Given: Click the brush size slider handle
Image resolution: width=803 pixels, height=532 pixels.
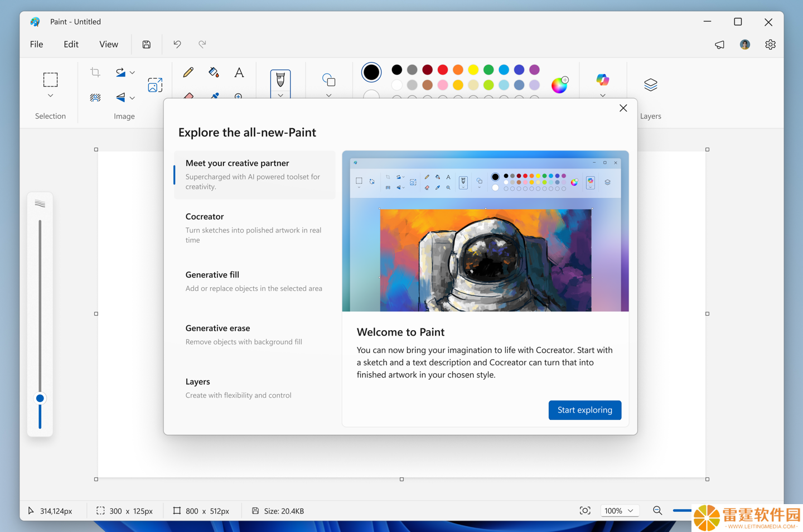Looking at the screenshot, I should (x=40, y=398).
